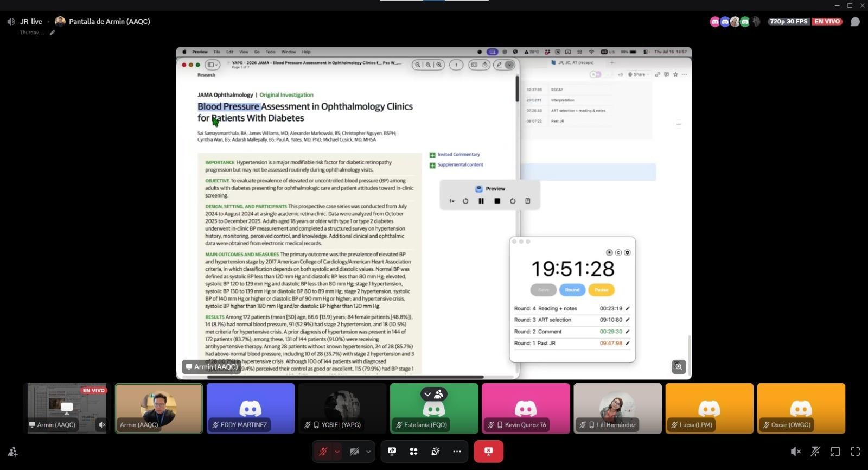Click yellow Pause button in timer
The width and height of the screenshot is (868, 470).
[601, 290]
